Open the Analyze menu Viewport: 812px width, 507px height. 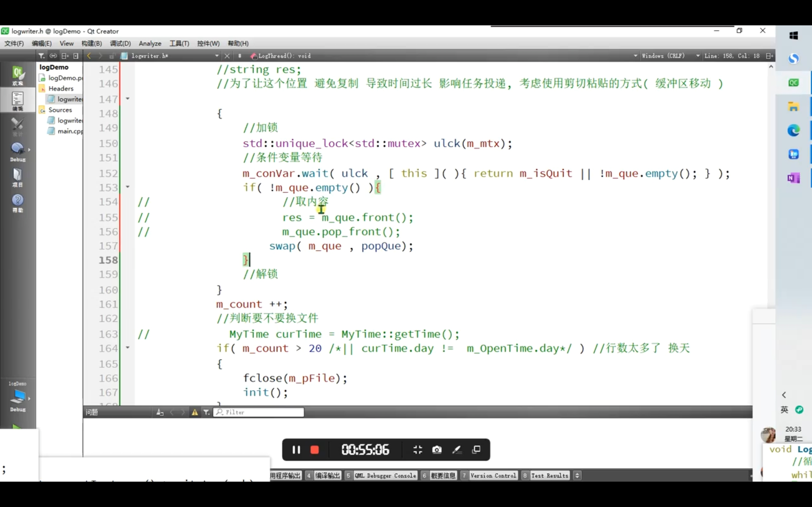(150, 44)
